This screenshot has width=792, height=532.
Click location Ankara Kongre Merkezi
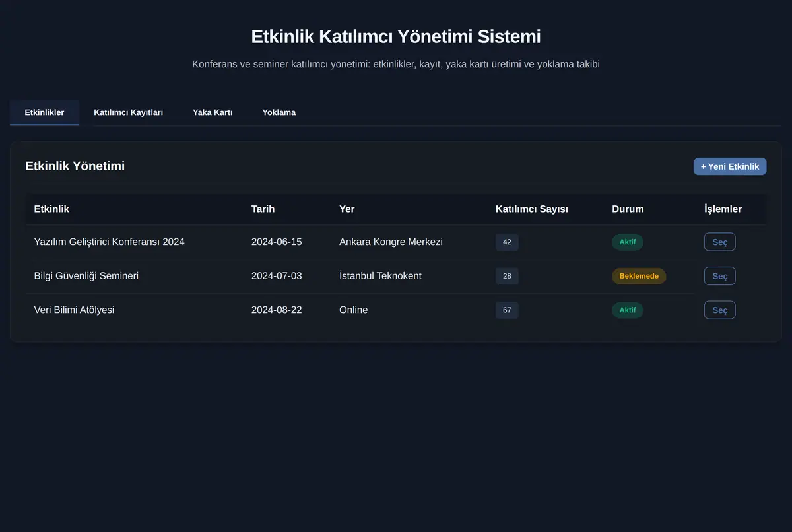click(x=391, y=242)
